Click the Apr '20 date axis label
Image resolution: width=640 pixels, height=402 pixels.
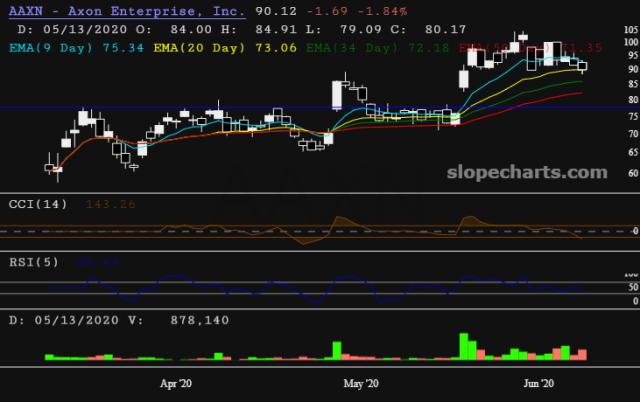click(176, 383)
